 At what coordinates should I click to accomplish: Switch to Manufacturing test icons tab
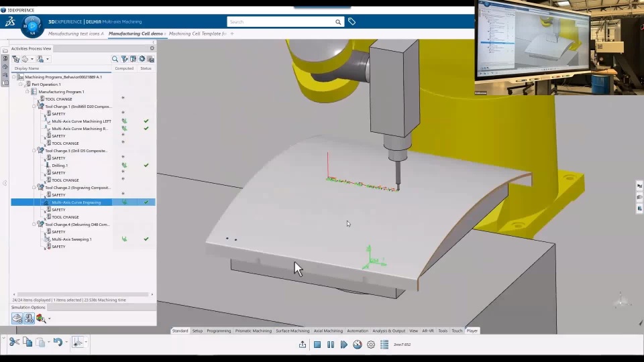pyautogui.click(x=76, y=34)
